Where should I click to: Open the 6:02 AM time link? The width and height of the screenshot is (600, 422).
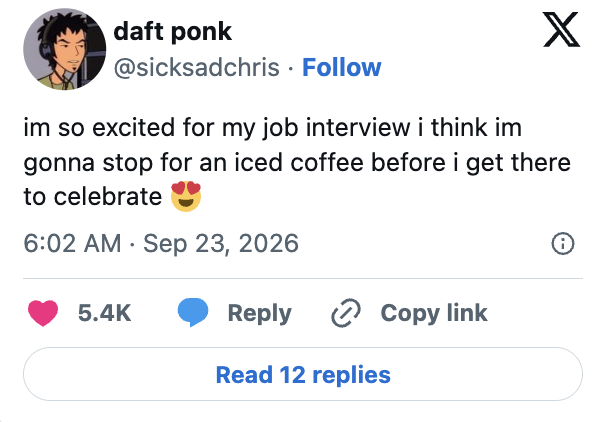72,243
